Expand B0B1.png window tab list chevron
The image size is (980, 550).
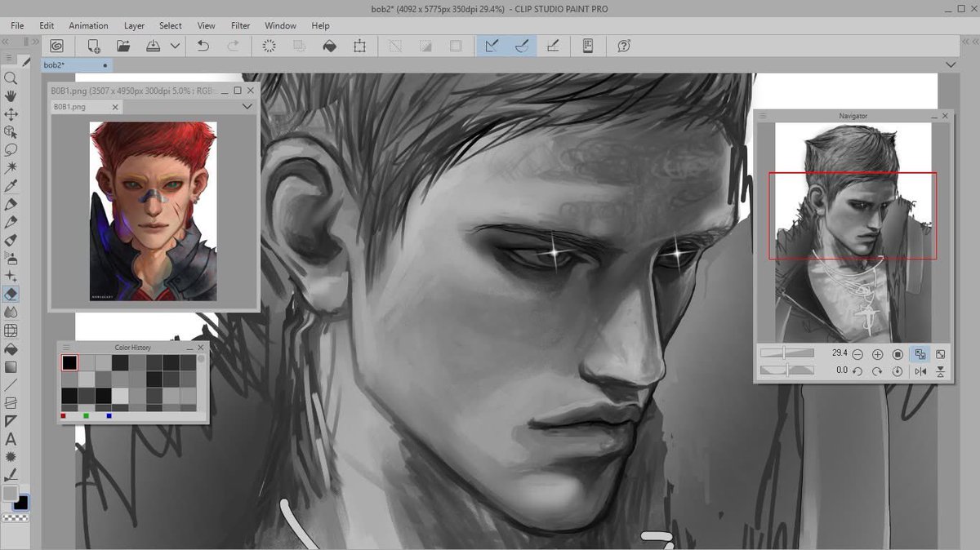[x=247, y=107]
